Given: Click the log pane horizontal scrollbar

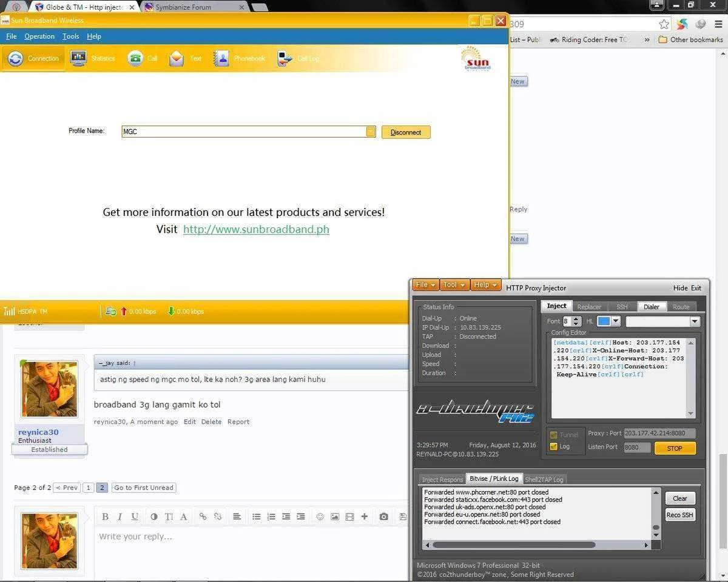Looking at the screenshot, I should pyautogui.click(x=536, y=544).
